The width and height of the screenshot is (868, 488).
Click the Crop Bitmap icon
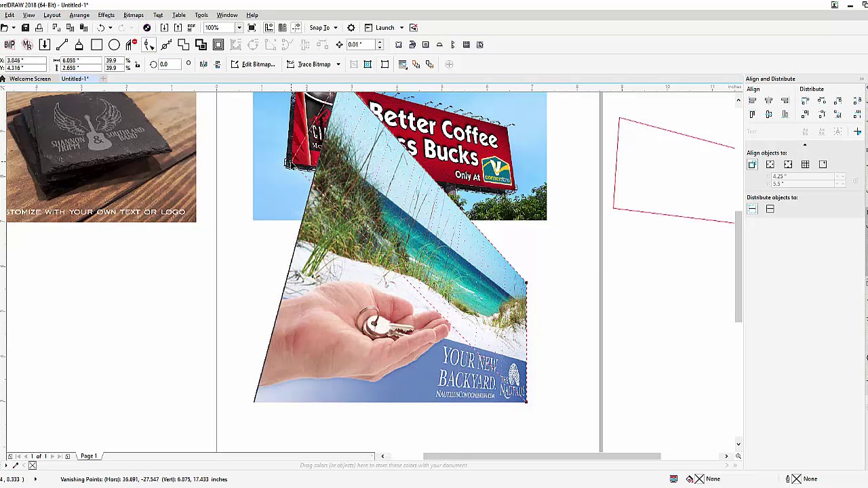(384, 64)
